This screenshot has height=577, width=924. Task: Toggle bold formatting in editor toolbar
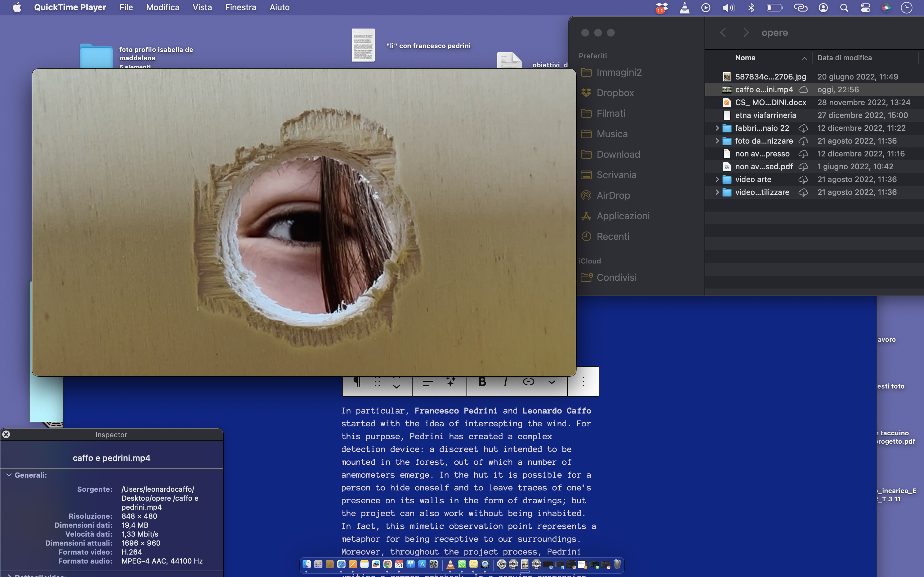[x=482, y=381]
